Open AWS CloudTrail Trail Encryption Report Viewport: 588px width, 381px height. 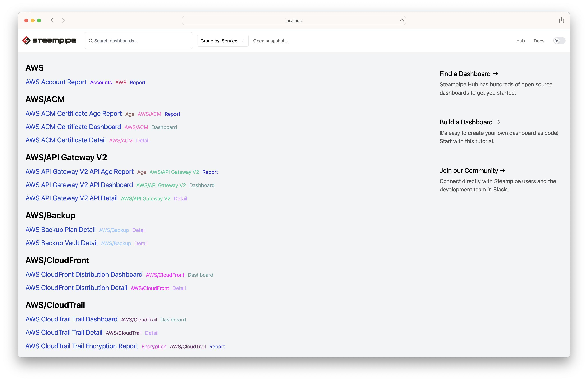[x=81, y=346]
